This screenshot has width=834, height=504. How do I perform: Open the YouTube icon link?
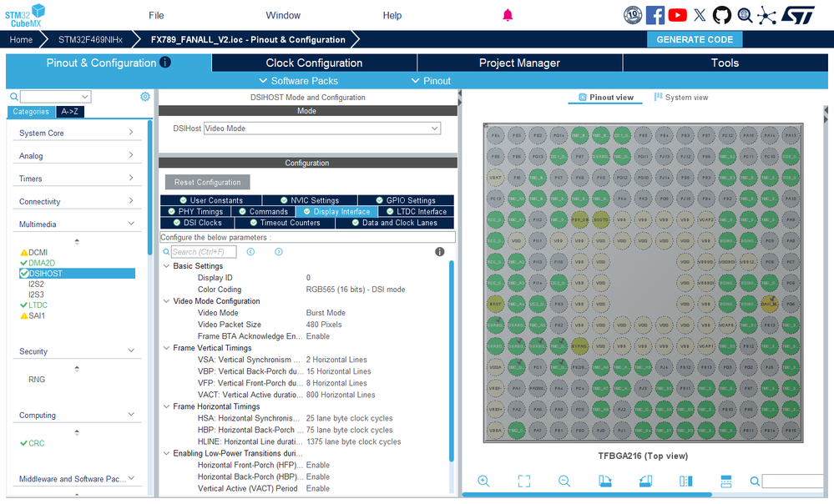pyautogui.click(x=677, y=15)
